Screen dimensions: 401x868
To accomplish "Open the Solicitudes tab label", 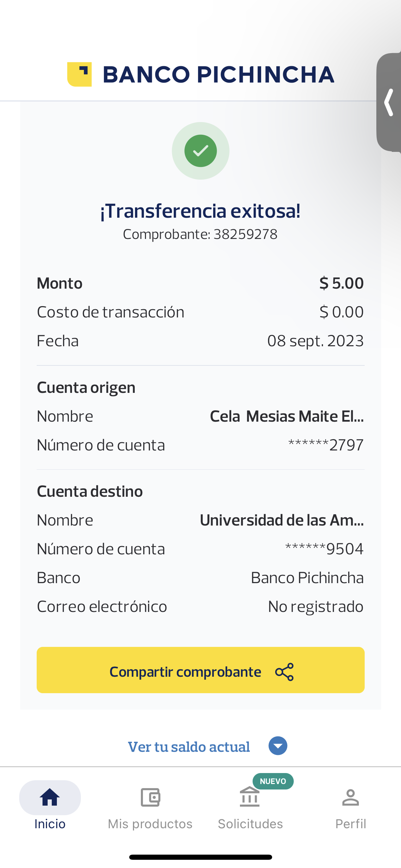I will pos(251,824).
